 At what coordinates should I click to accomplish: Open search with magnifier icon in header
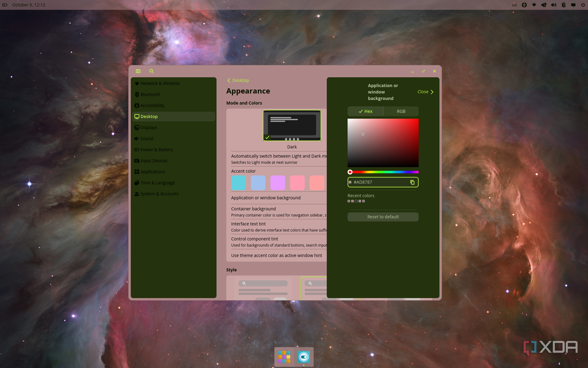click(152, 71)
